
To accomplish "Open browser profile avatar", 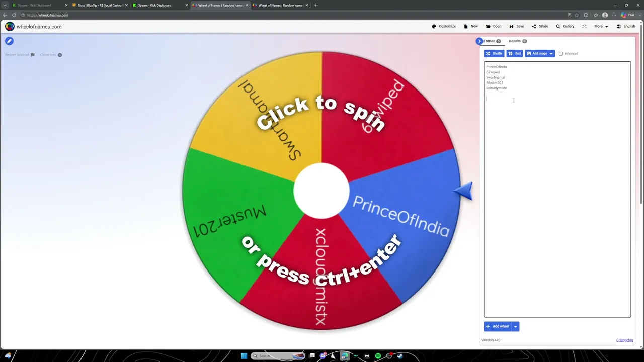I will (605, 15).
